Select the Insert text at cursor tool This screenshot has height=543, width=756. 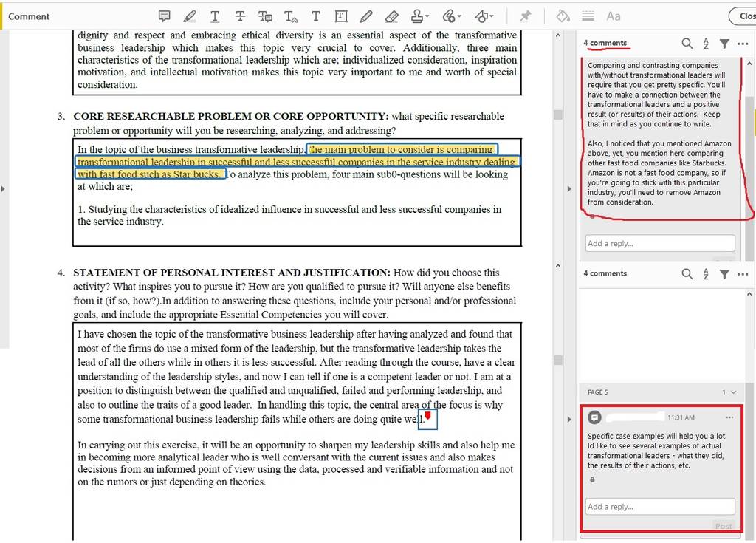click(290, 16)
